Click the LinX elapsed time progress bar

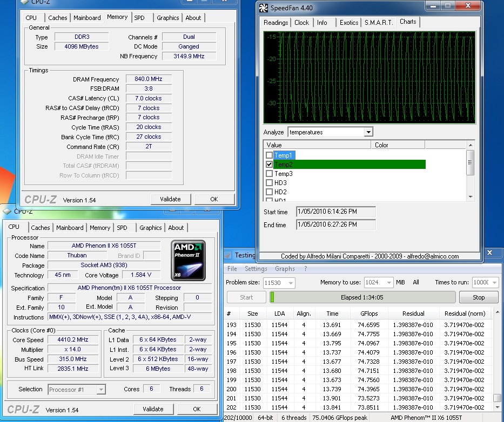coord(362,297)
